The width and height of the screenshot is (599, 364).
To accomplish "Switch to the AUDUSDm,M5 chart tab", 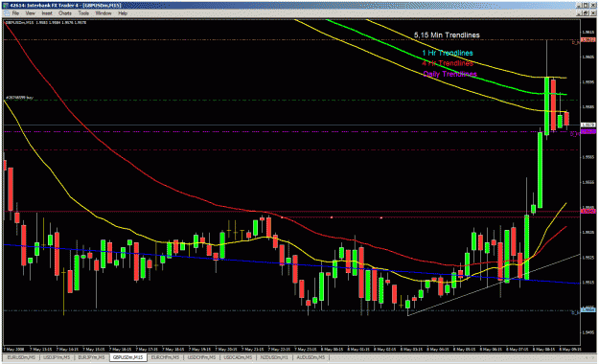I will tap(311, 357).
